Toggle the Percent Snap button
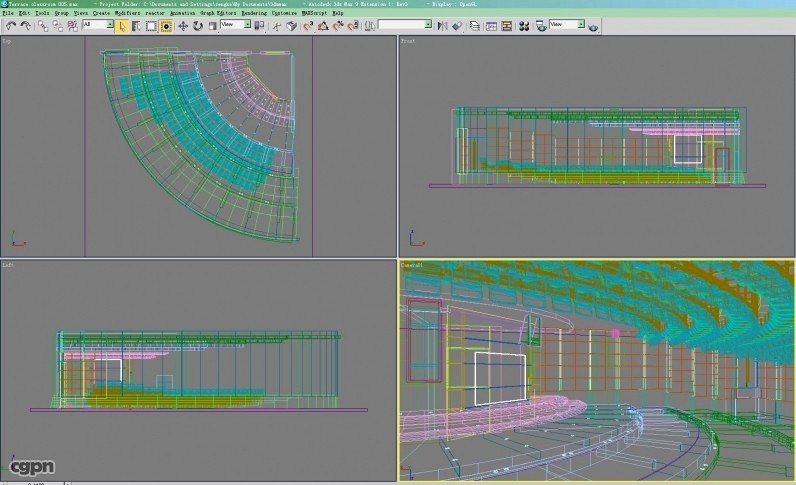 [x=338, y=25]
